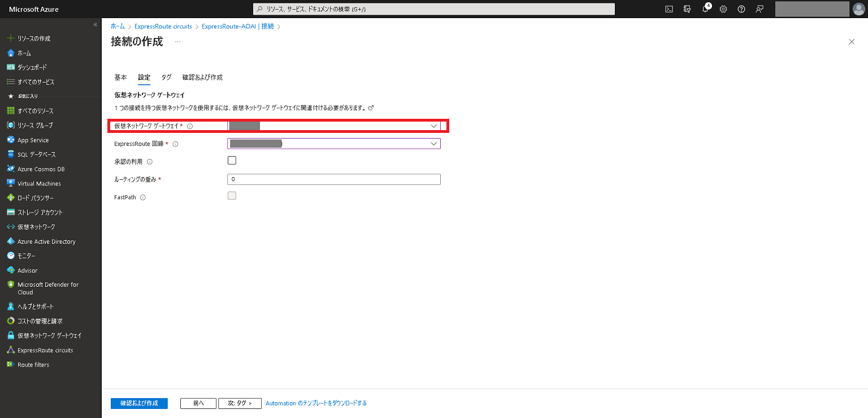Screen dimensions: 868x418
Task: Click the account avatar icon
Action: [x=858, y=9]
